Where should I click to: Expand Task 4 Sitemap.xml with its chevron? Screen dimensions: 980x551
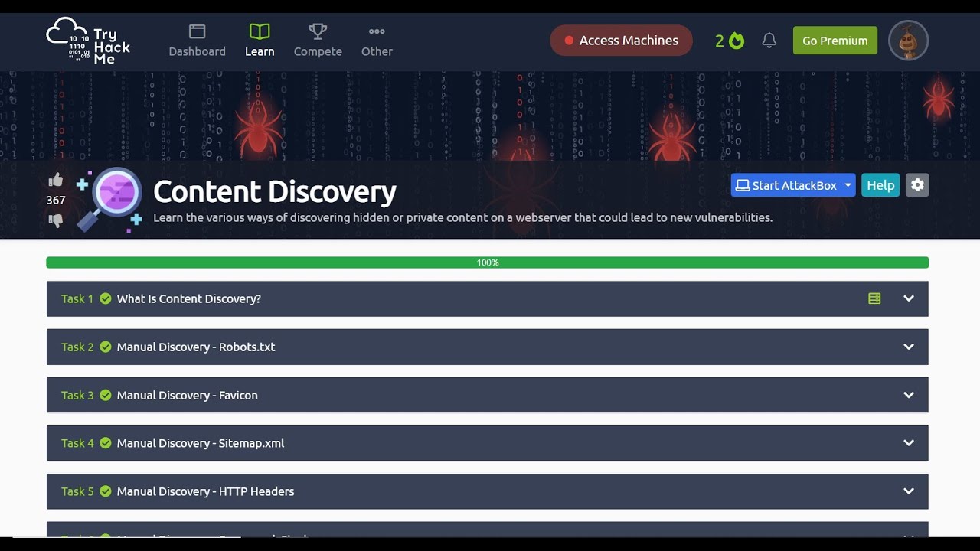(x=909, y=443)
